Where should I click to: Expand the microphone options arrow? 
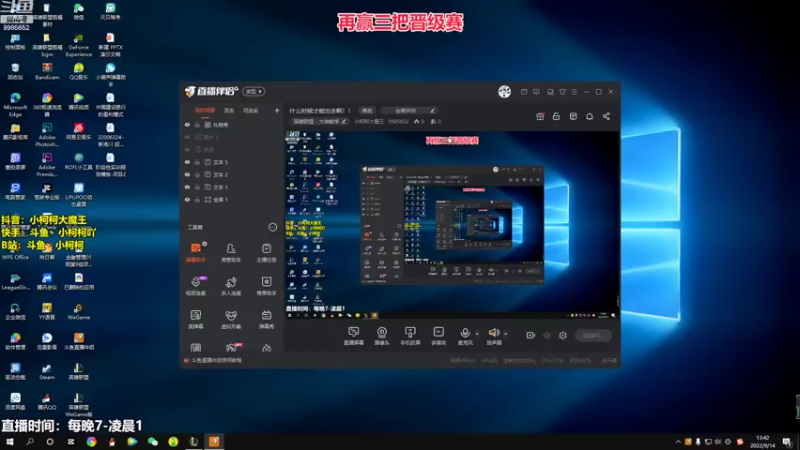click(477, 334)
